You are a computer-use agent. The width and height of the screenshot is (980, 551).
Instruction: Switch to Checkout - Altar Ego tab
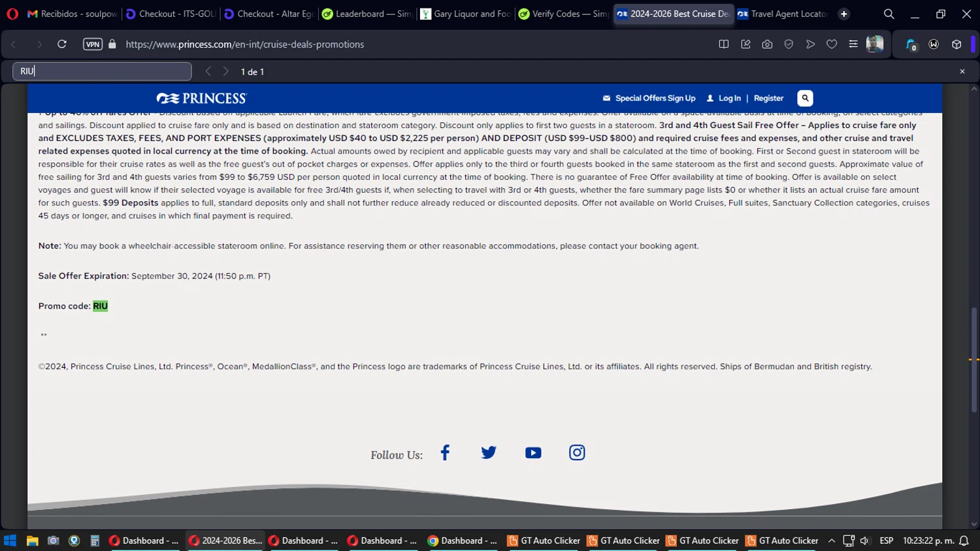pos(269,14)
